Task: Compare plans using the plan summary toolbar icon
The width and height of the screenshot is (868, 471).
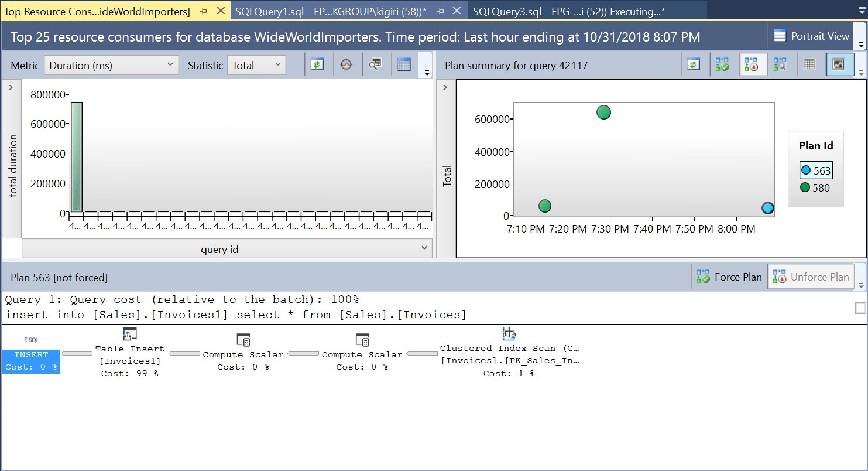Action: 780,65
